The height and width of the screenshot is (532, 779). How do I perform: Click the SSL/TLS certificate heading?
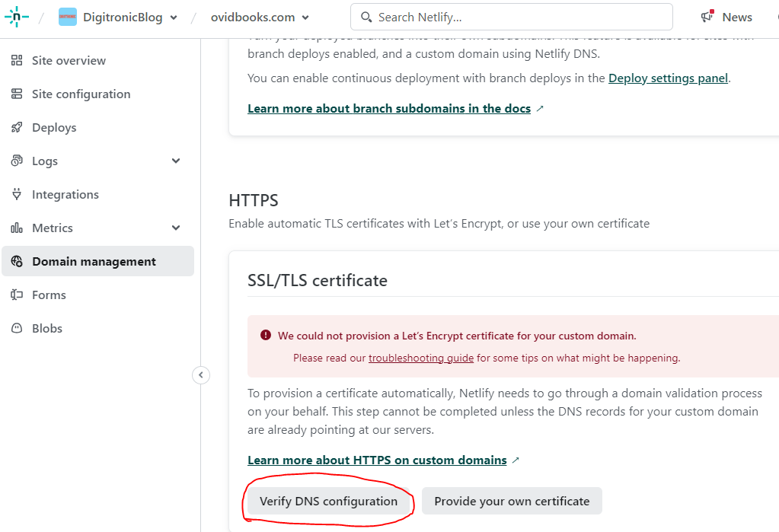(318, 281)
